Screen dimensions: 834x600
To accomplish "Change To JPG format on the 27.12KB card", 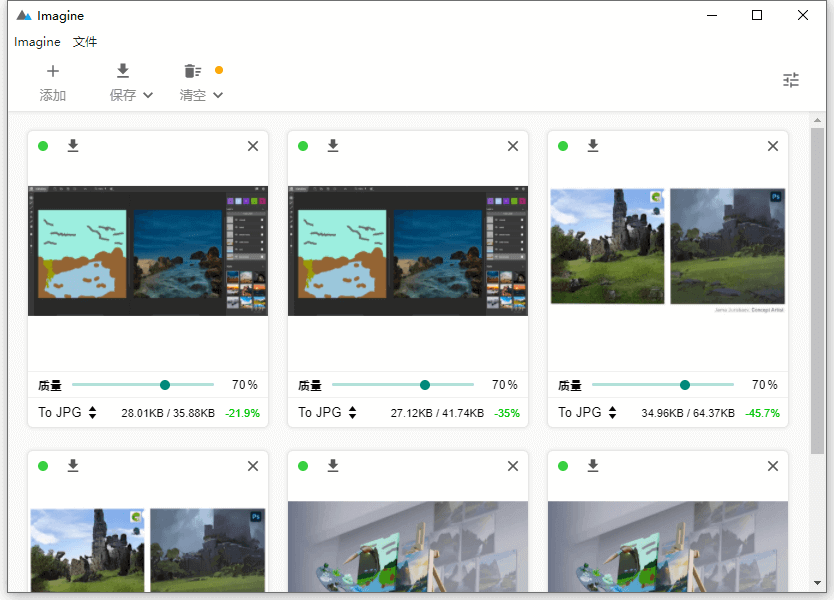I will 327,413.
